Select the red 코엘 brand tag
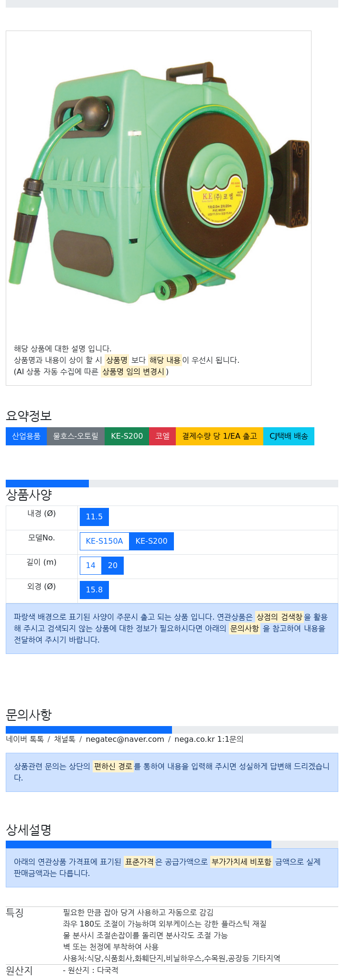The width and height of the screenshot is (344, 980). pos(162,436)
